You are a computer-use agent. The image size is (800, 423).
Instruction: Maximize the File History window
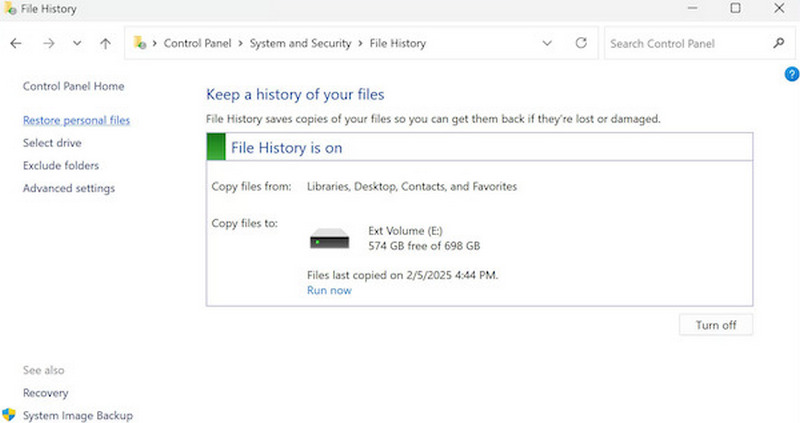(x=735, y=8)
